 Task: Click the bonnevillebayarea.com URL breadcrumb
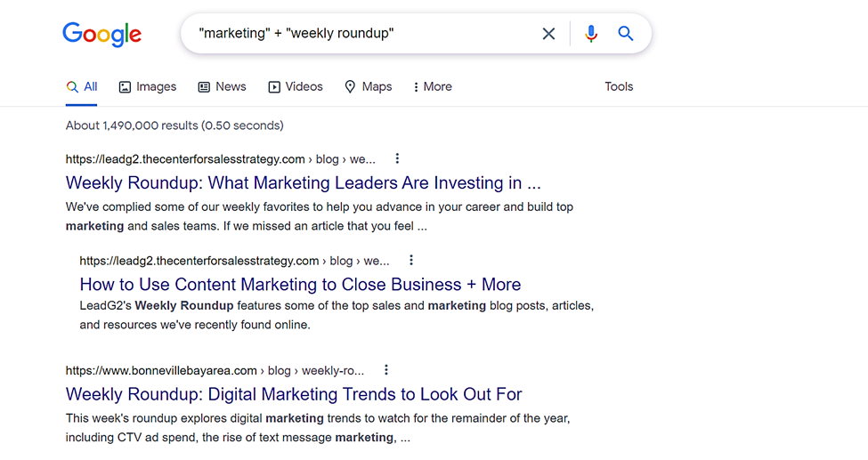pyautogui.click(x=215, y=370)
